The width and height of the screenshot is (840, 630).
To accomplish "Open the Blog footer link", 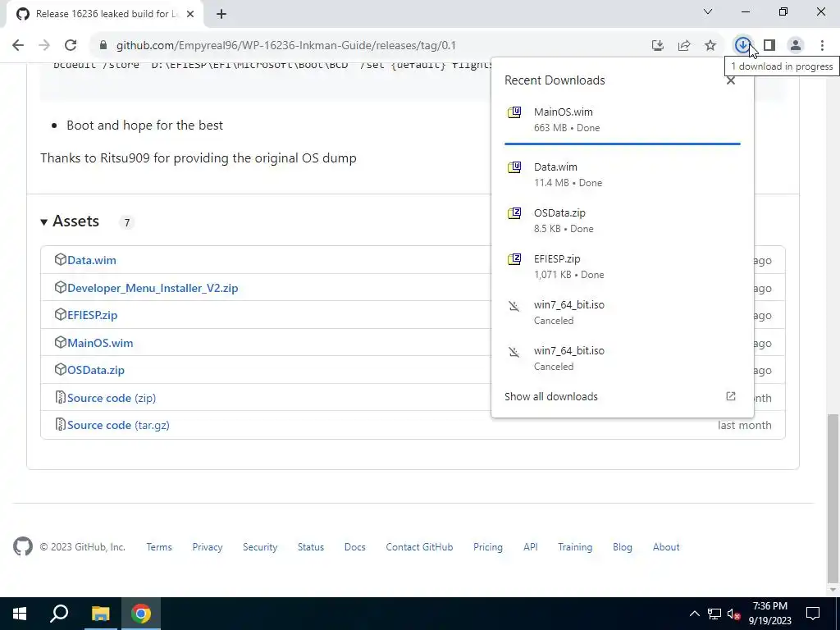I will coord(622,547).
